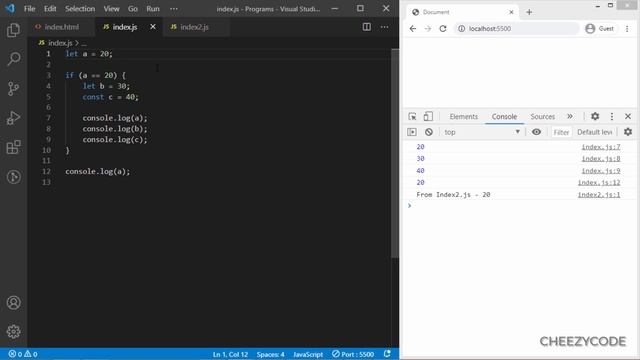Open the Selection menu

80,9
